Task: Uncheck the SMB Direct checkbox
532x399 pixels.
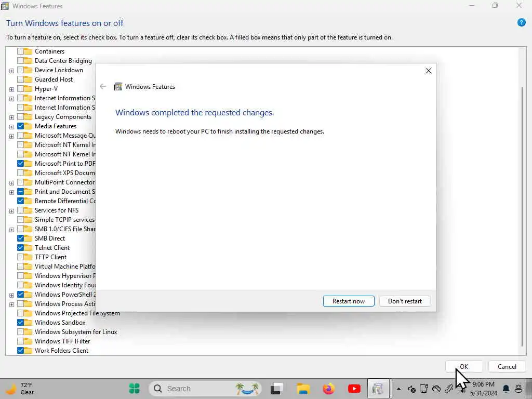Action: tap(20, 238)
